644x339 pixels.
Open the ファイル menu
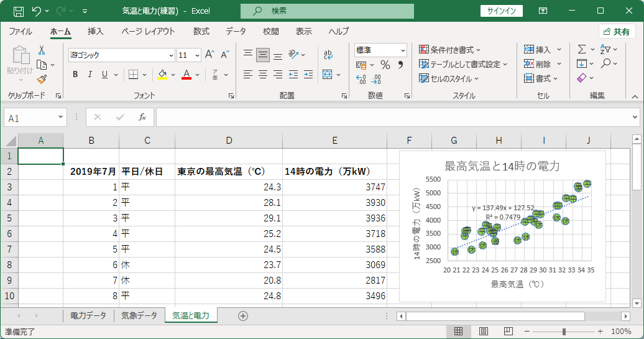point(20,32)
